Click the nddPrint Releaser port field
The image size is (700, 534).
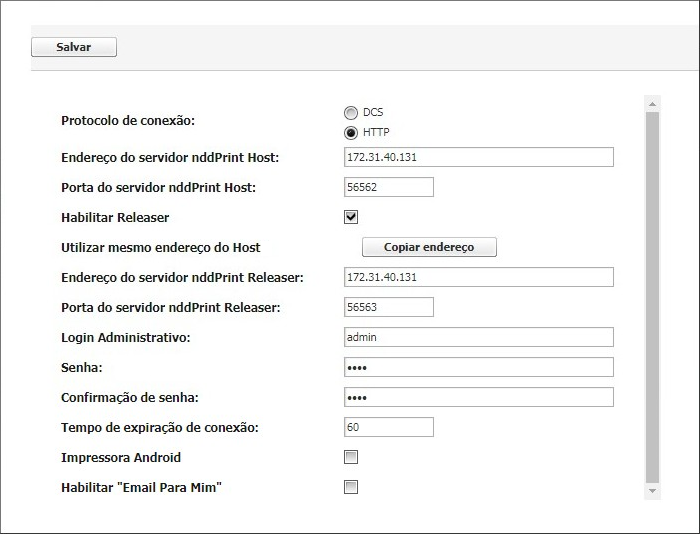pos(388,307)
